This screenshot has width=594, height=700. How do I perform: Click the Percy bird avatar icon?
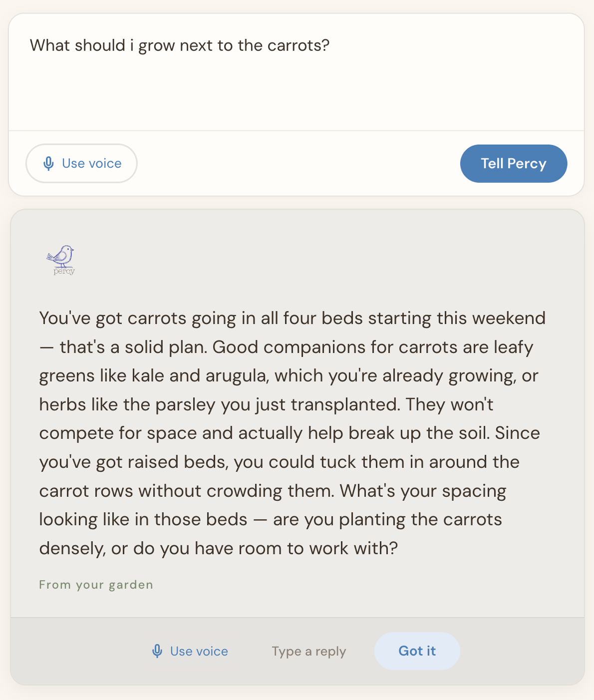coord(61,256)
